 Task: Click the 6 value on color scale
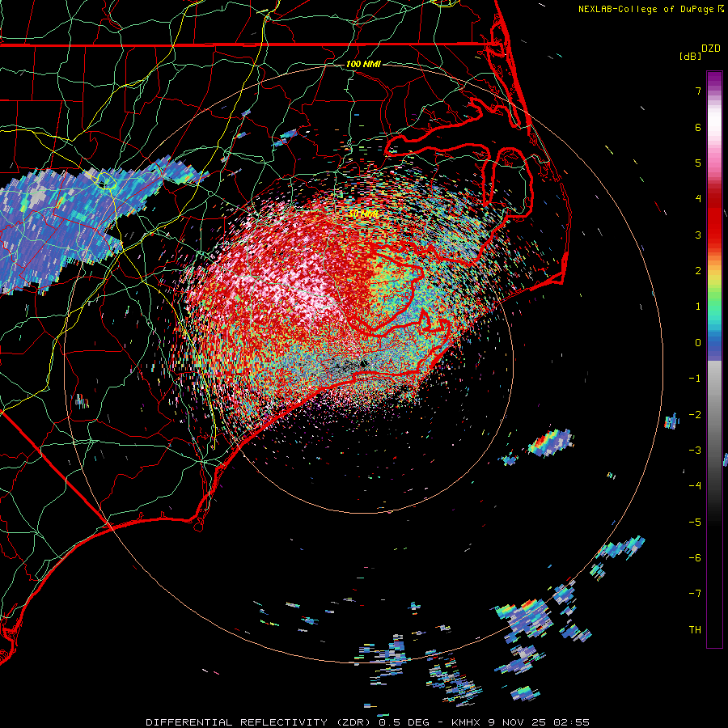[698, 128]
